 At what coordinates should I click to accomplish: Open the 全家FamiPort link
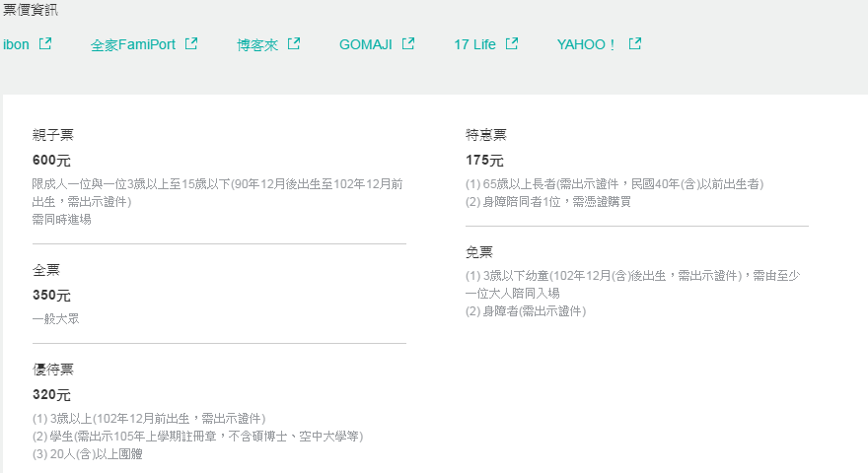point(132,44)
